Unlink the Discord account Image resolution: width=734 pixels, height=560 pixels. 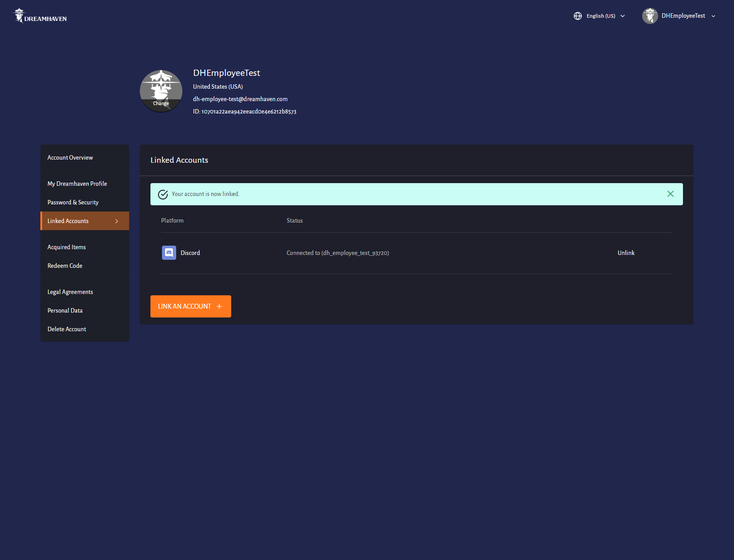click(626, 253)
